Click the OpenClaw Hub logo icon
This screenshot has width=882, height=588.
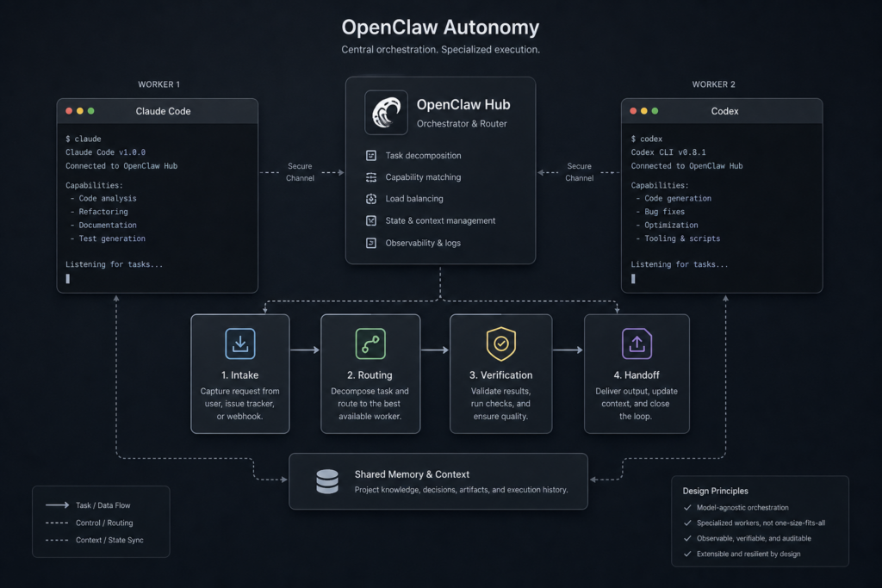click(x=386, y=113)
